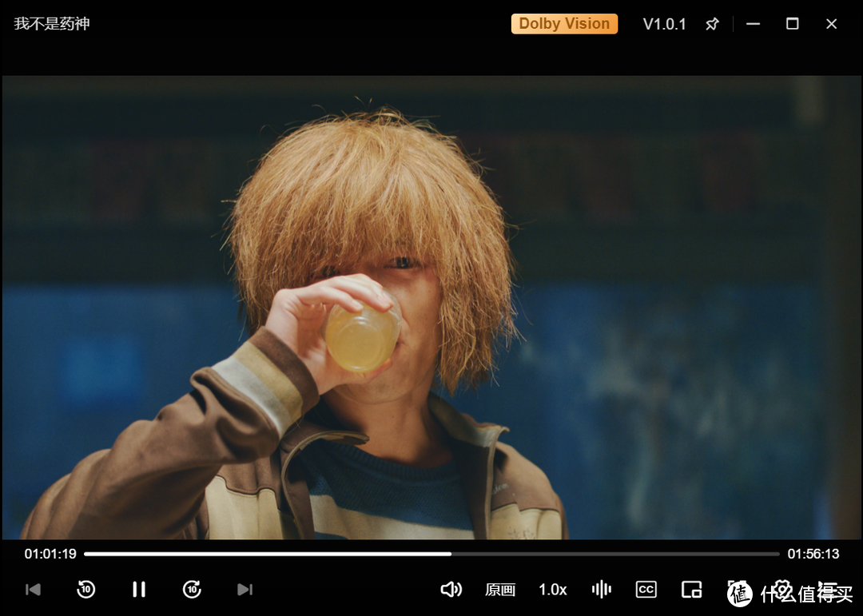Screen dimensions: 863x616
Task: Open the 1.0x playback speed menu
Action: click(x=553, y=590)
